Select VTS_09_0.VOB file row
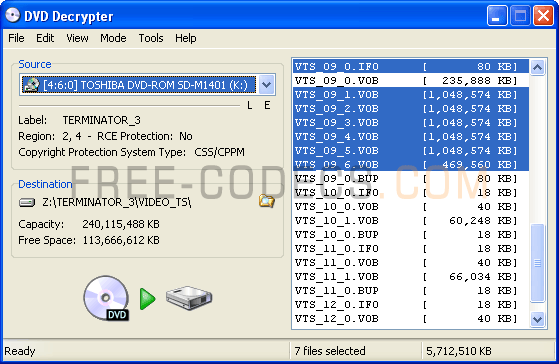 click(411, 81)
